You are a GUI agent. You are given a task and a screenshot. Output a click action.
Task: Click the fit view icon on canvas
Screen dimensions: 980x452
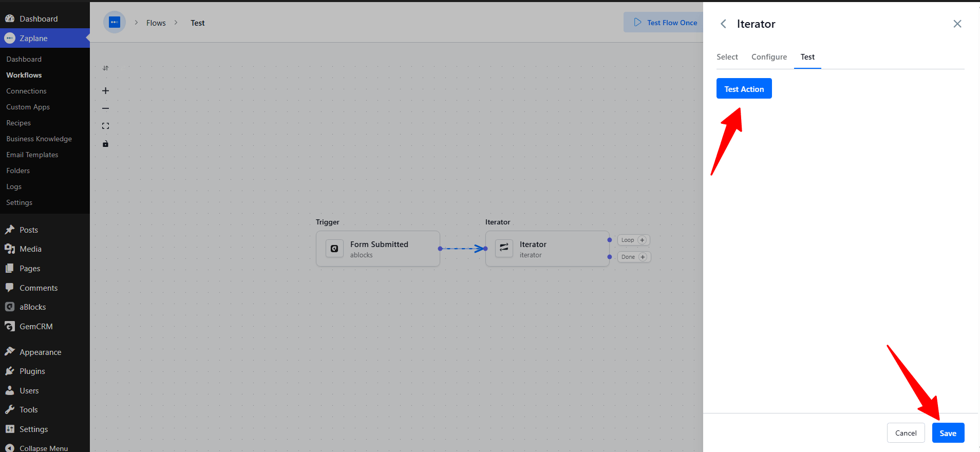[x=105, y=126]
